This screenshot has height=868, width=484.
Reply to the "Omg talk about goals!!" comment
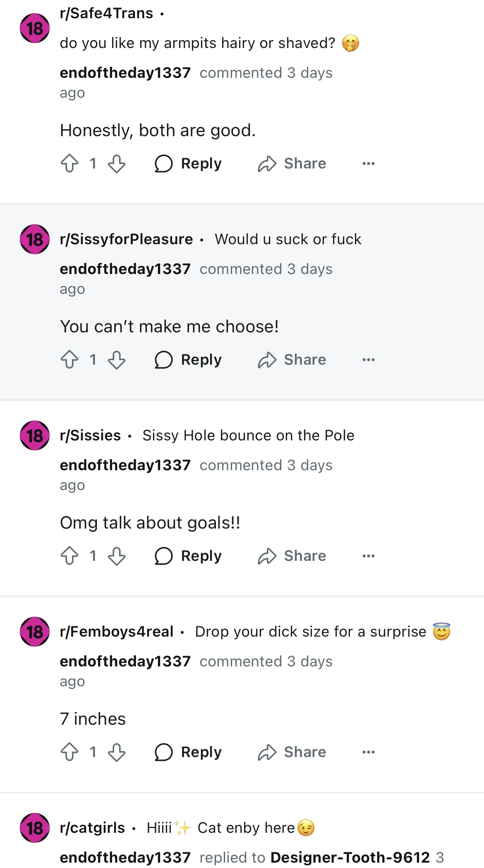point(188,556)
